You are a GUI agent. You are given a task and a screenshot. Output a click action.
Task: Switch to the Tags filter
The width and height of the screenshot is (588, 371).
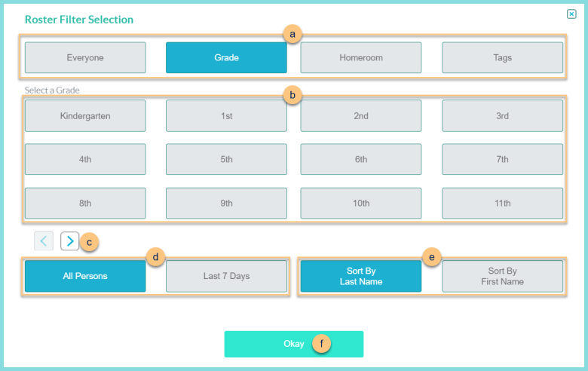[503, 57]
